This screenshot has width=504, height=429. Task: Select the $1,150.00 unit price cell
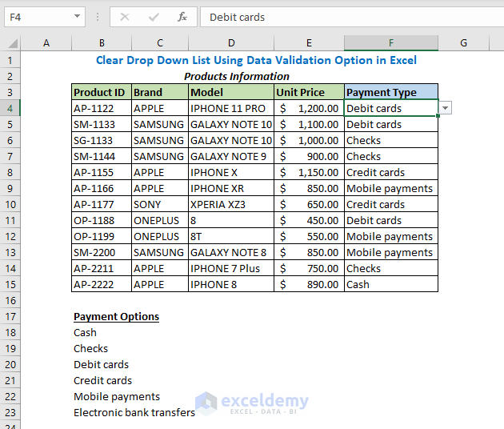click(x=309, y=172)
